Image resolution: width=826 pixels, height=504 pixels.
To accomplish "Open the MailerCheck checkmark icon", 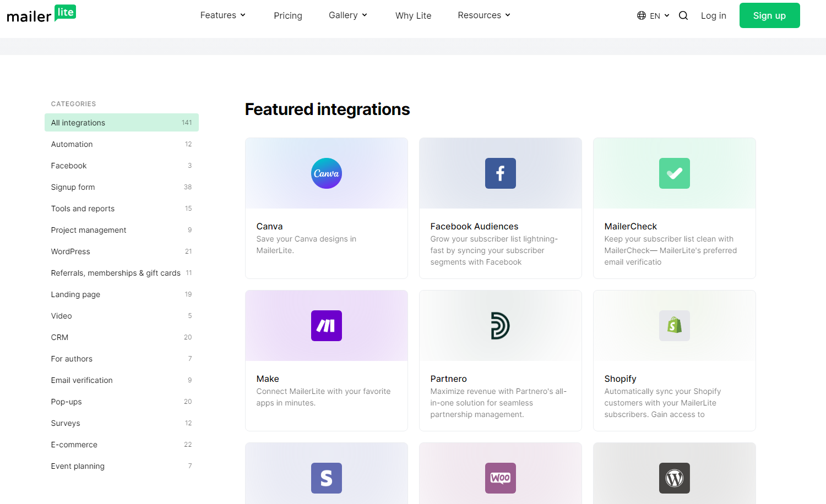I will pos(675,173).
